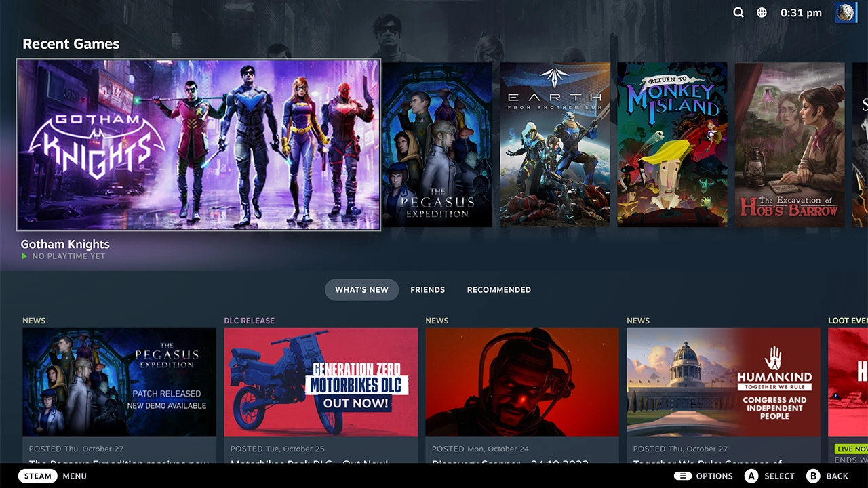Open Earth From Another Sun cover
This screenshot has height=488, width=868.
(x=555, y=145)
